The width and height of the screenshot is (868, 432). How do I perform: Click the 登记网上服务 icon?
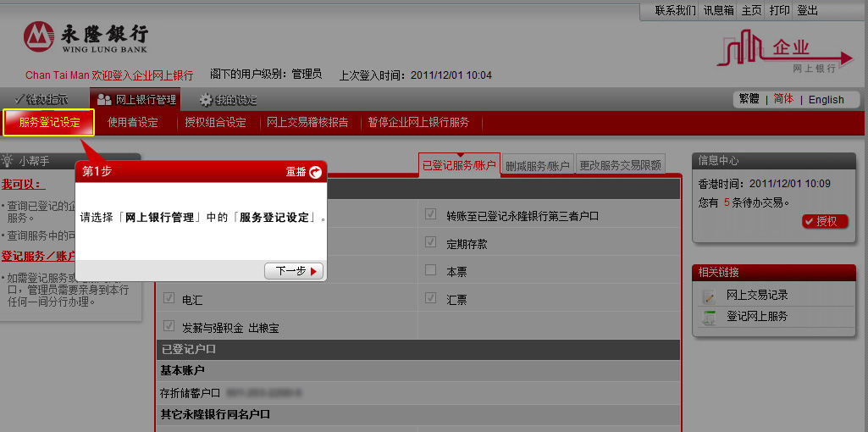pos(709,317)
